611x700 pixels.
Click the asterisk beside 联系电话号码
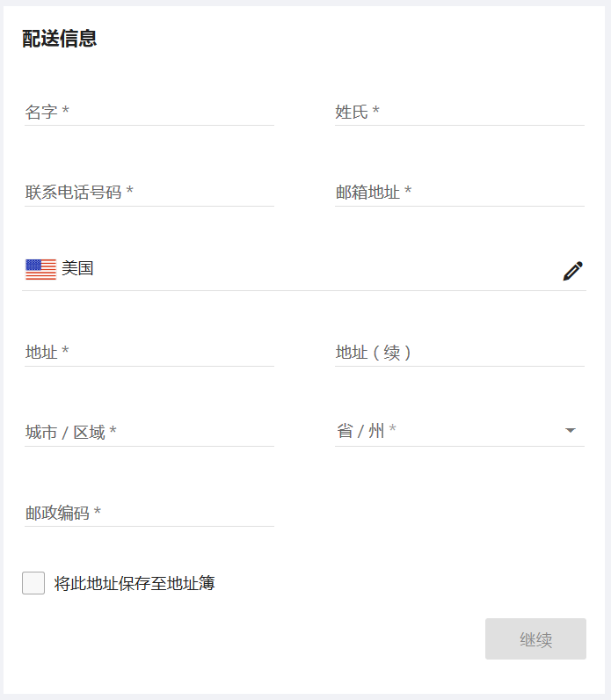(x=130, y=192)
